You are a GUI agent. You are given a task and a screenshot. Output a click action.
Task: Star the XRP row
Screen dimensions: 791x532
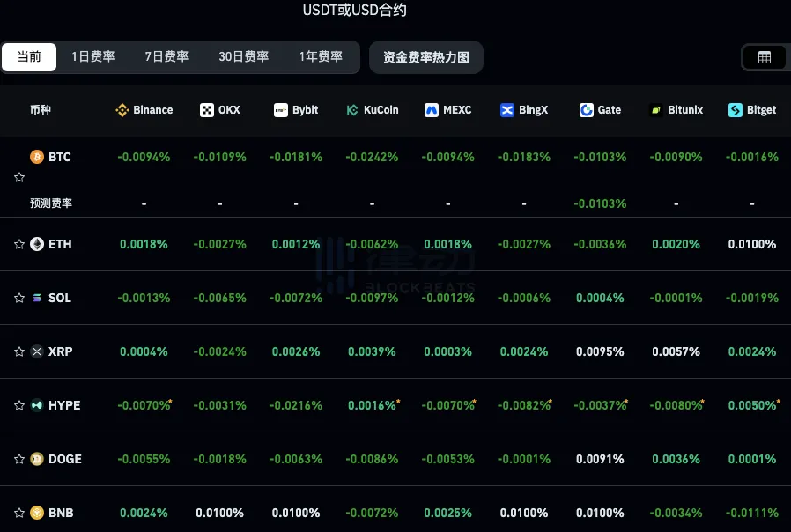pos(19,351)
